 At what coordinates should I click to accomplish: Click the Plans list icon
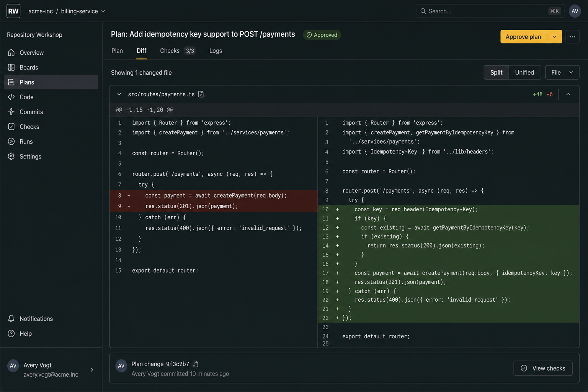[11, 82]
